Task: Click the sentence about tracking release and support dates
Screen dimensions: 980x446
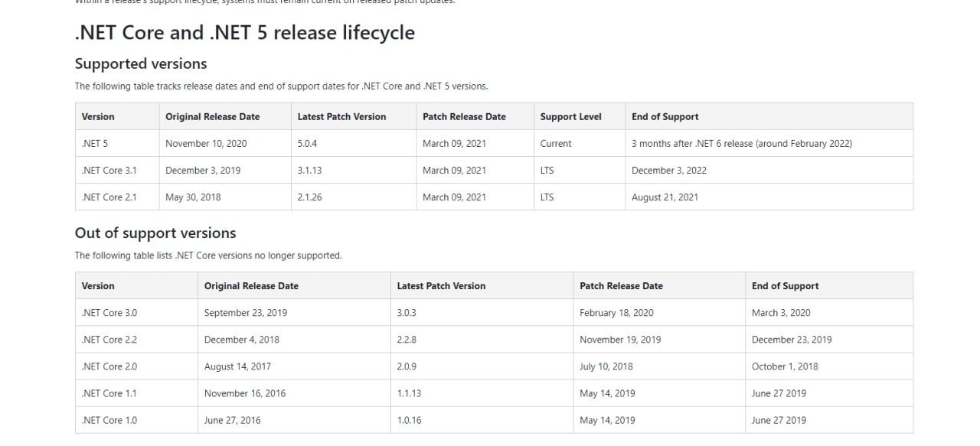Action: [281, 86]
